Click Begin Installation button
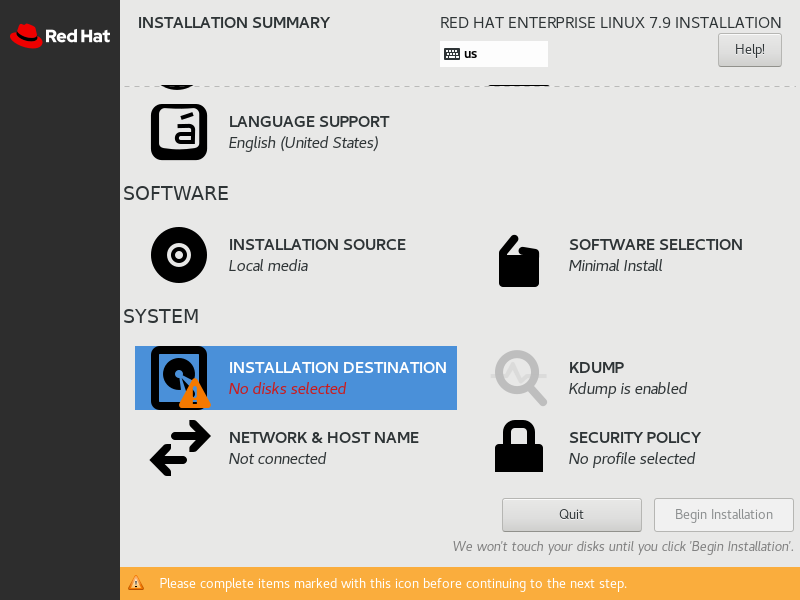Screen dimensions: 800x600 (723, 515)
